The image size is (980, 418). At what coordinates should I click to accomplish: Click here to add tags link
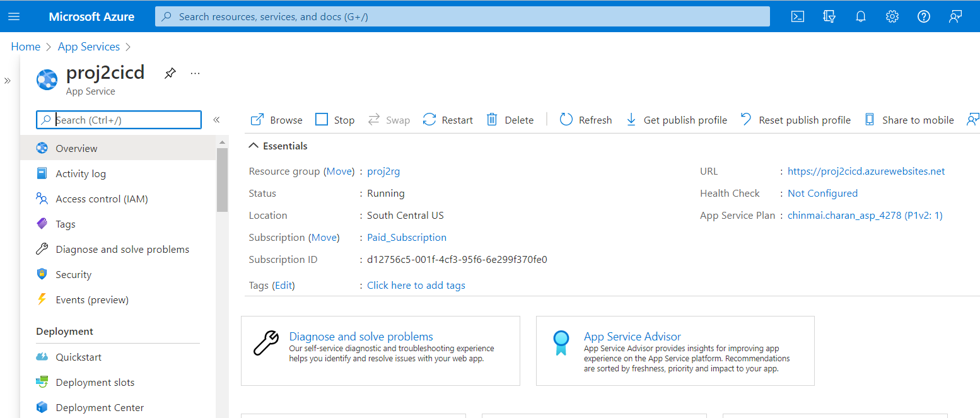416,285
